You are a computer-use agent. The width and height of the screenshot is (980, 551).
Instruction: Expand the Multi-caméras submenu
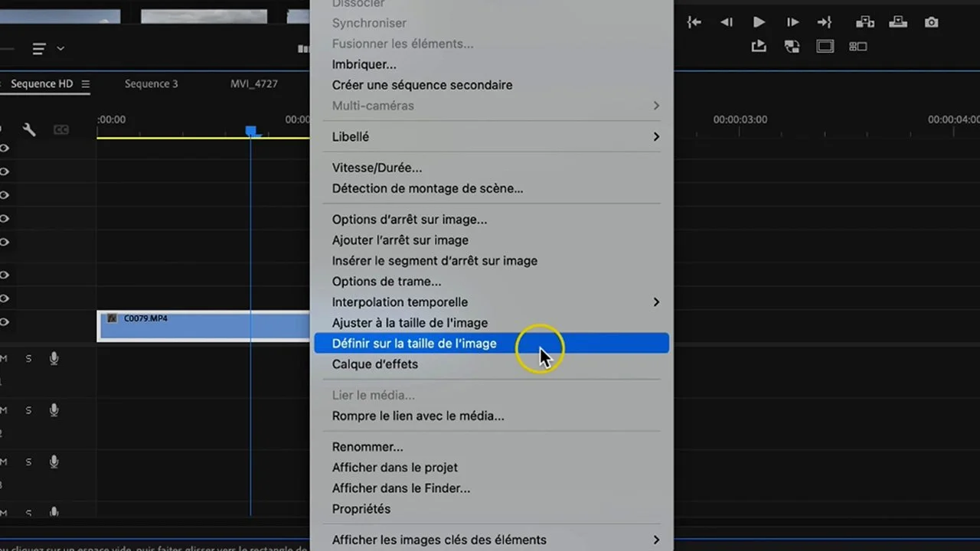(x=656, y=106)
